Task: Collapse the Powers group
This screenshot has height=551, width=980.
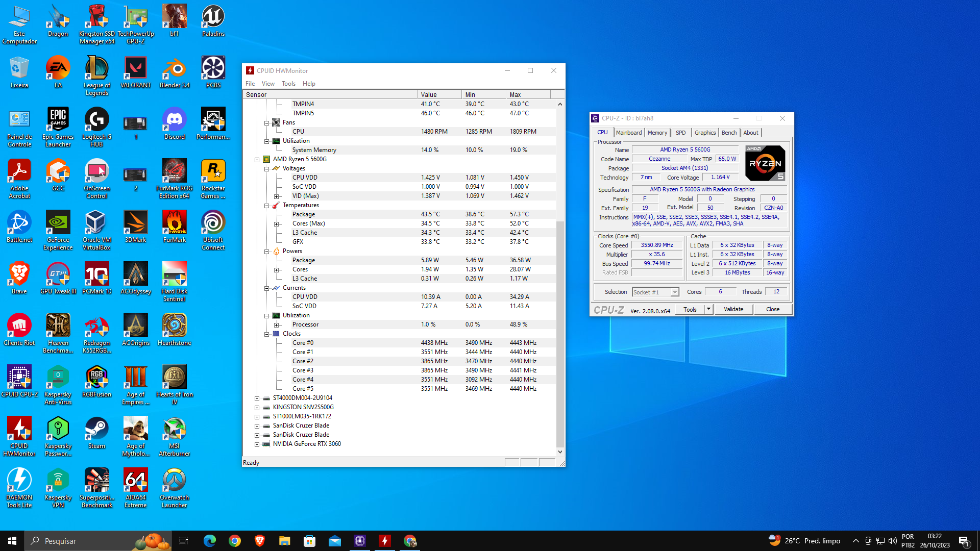Action: 266,252
